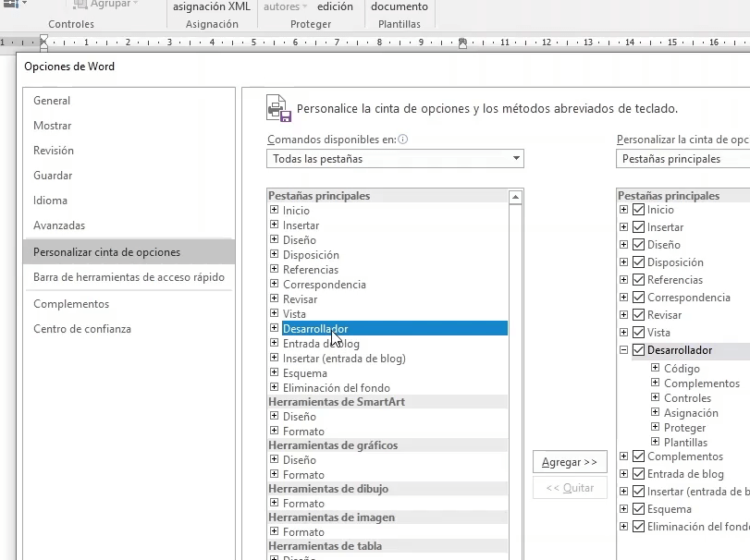Go to Centro de confianza section
Screen dimensions: 750x560
point(82,329)
